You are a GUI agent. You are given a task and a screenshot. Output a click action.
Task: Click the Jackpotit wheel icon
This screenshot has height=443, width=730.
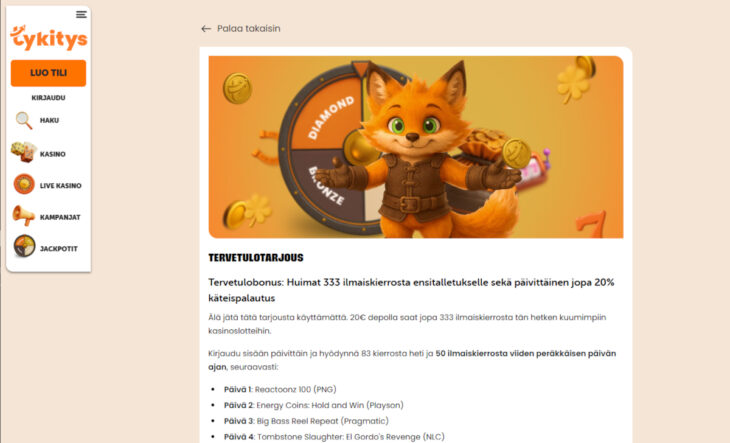pyautogui.click(x=24, y=246)
